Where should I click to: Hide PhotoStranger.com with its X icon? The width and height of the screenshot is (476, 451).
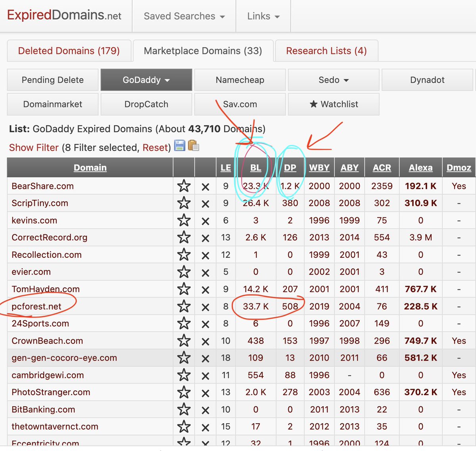[x=205, y=393]
